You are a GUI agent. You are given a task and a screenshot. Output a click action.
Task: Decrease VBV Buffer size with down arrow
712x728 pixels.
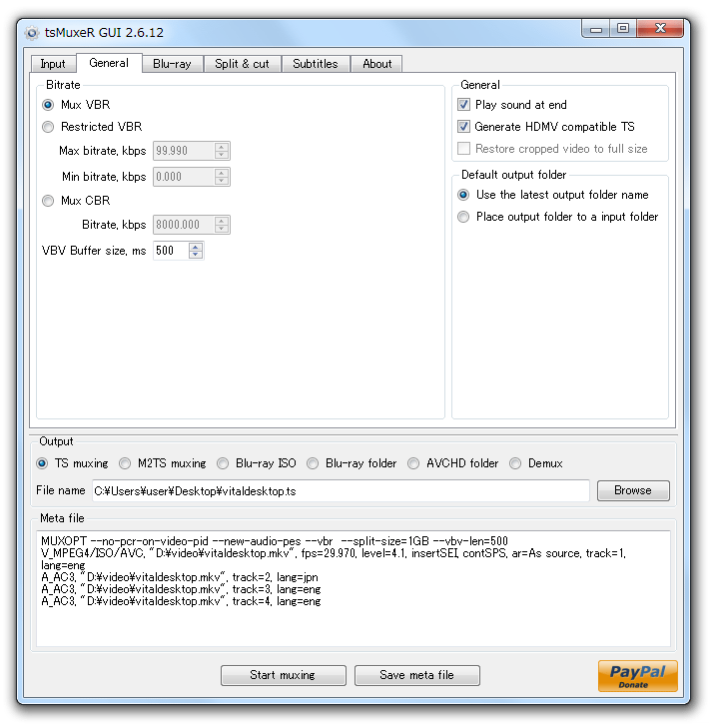196,255
